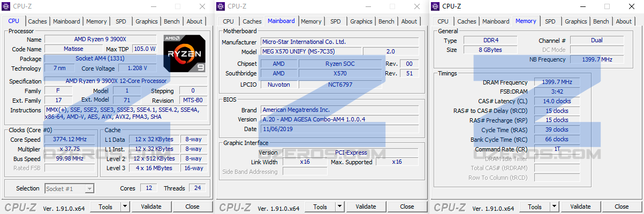
Task: Click CPU-Z app icon in Mainboard window title bar
Action: (x=221, y=6)
